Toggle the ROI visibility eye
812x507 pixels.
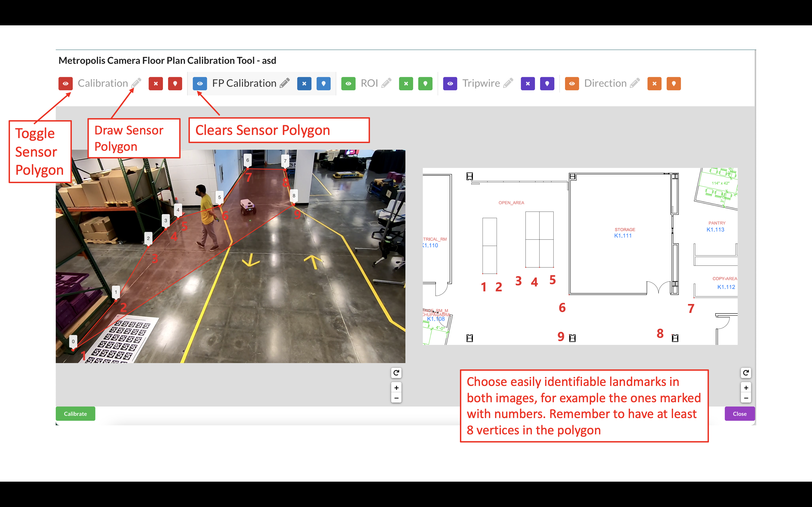click(x=349, y=84)
